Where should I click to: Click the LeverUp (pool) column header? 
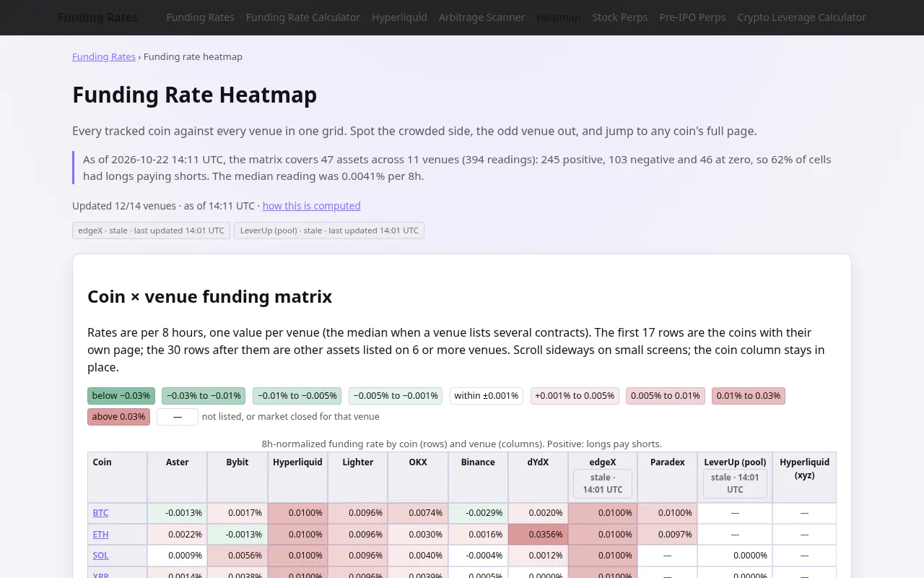735,478
